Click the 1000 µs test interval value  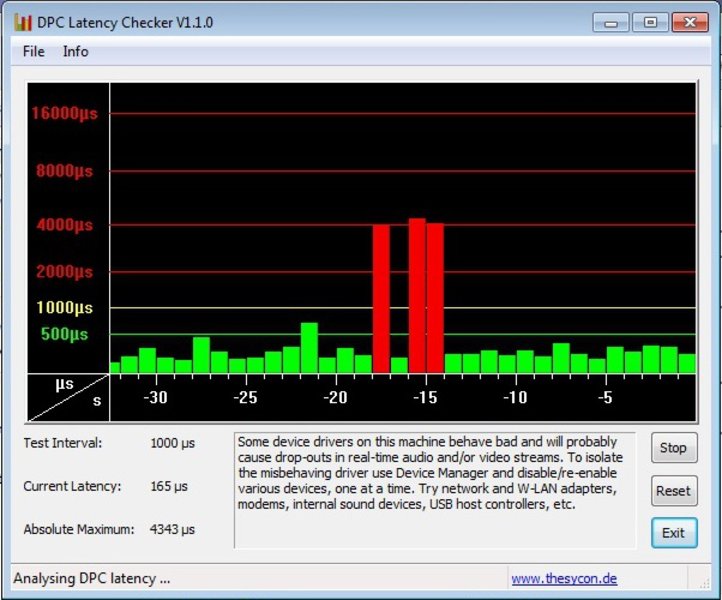[173, 443]
